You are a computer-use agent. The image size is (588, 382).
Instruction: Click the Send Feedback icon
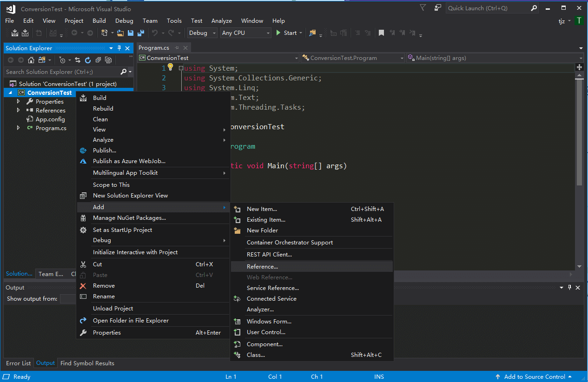pos(437,8)
